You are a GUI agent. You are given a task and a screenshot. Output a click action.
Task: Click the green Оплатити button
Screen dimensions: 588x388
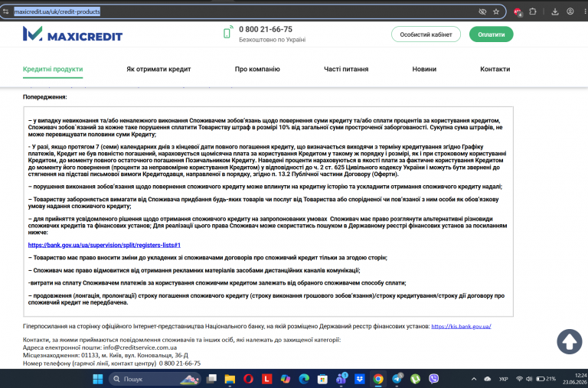point(492,34)
